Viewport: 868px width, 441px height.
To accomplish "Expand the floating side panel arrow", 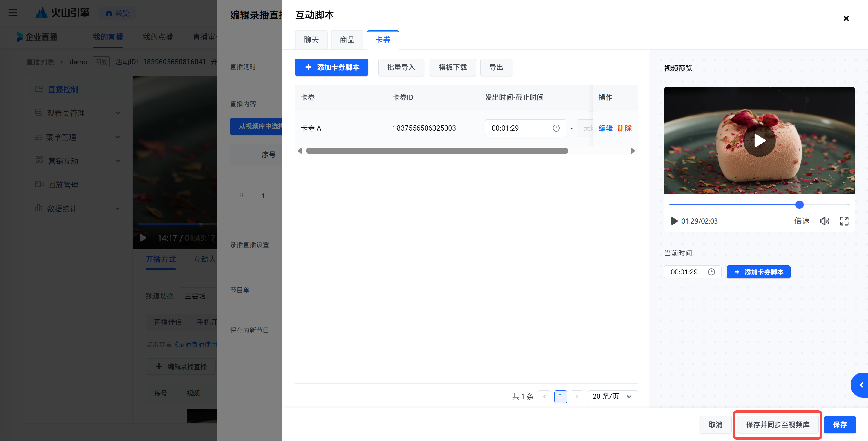I will click(861, 385).
